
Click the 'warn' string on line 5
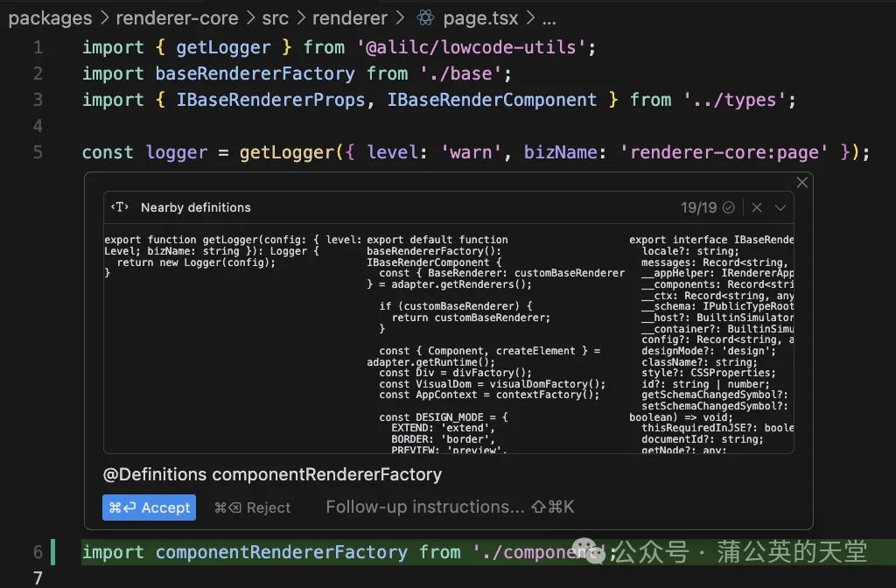point(471,152)
